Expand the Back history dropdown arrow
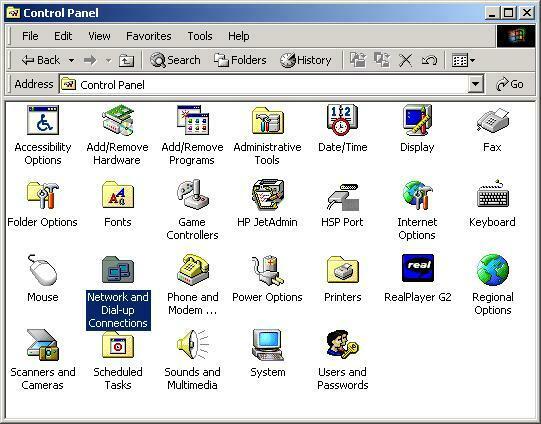Screen dimensions: 541x424 pos(71,60)
